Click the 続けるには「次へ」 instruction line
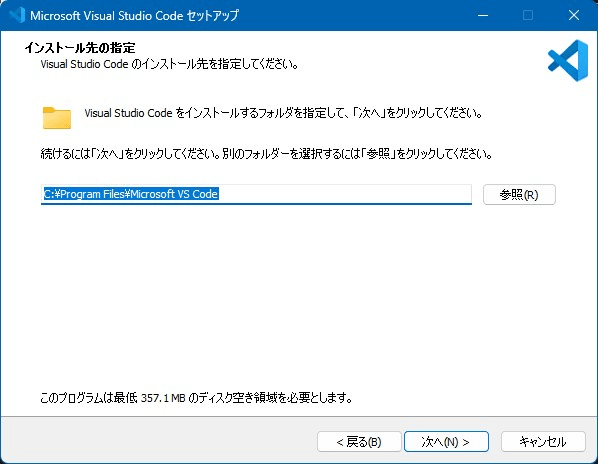The image size is (598, 464). 266,154
